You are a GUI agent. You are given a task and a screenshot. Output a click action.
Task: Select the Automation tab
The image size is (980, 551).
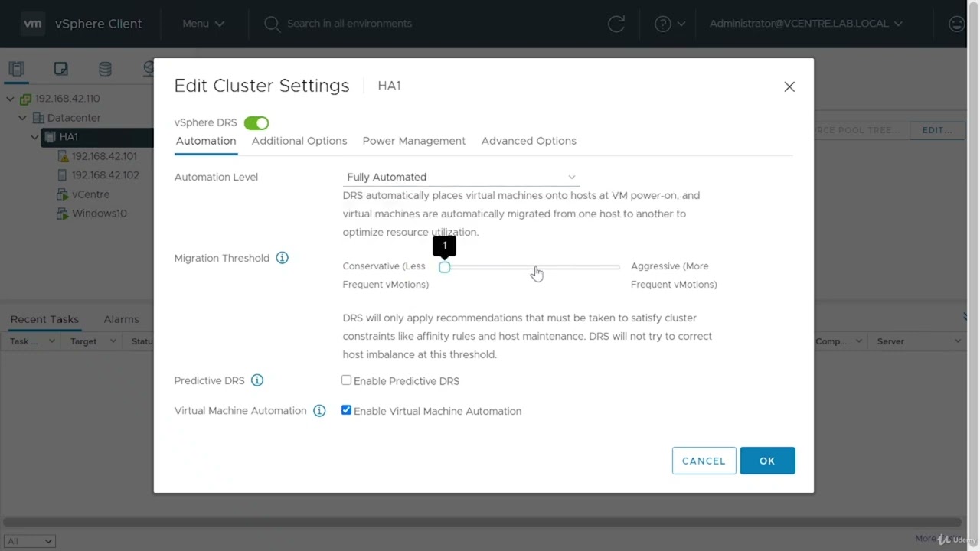click(x=206, y=141)
